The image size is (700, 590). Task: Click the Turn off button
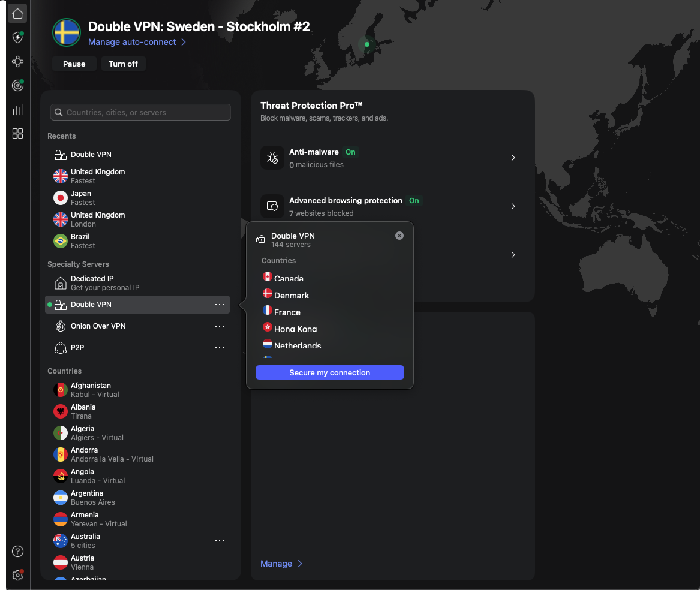123,64
